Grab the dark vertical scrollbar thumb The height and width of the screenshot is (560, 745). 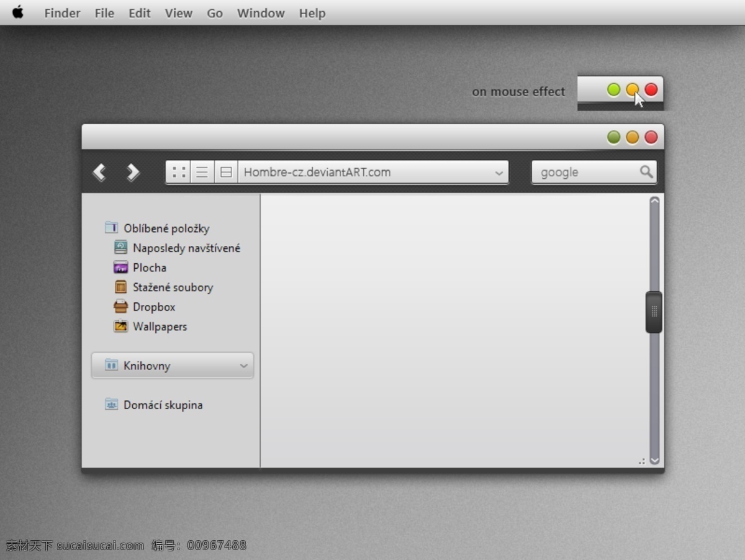pyautogui.click(x=654, y=312)
